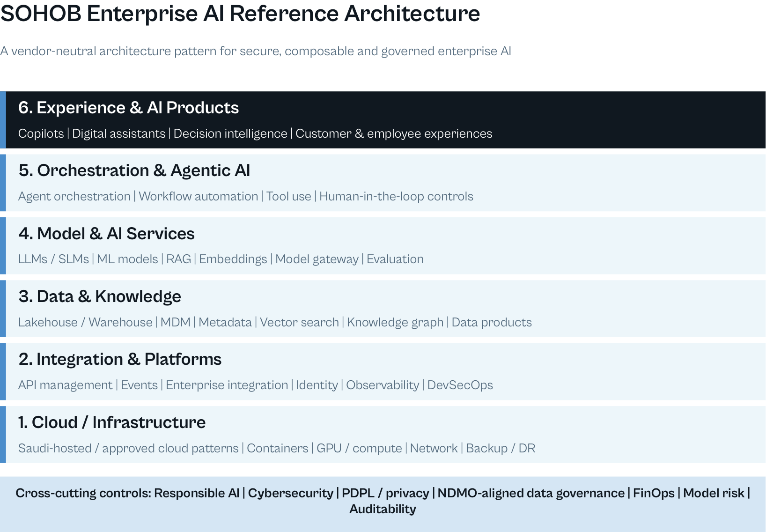Select the '5. Orchestration & Agentic AI' heading
Image resolution: width=766 pixels, height=532 pixels.
click(134, 170)
